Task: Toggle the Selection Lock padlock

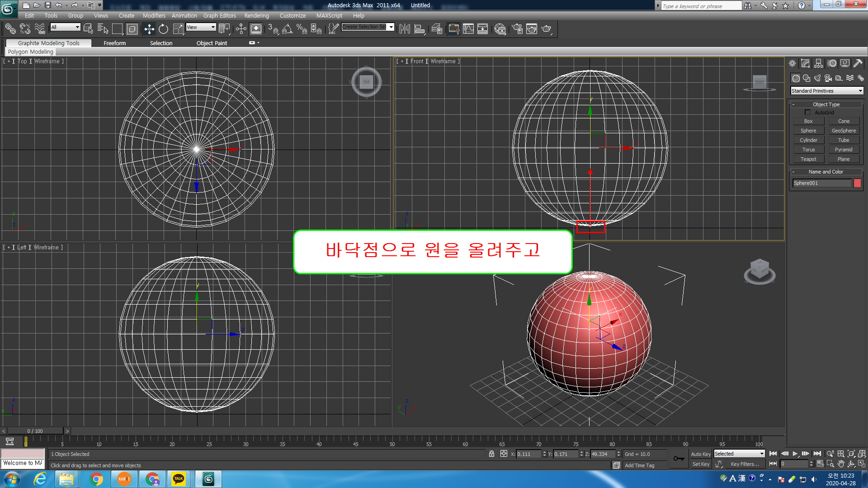Action: pos(491,454)
